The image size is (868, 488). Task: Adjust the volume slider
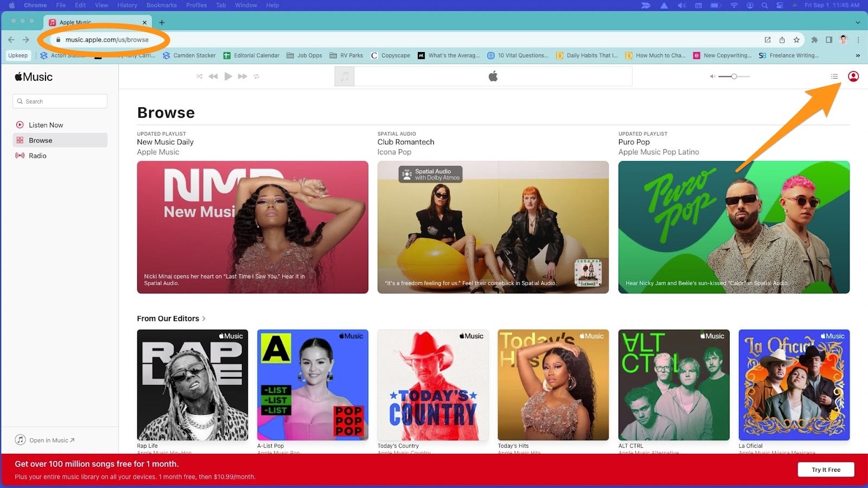pos(733,76)
